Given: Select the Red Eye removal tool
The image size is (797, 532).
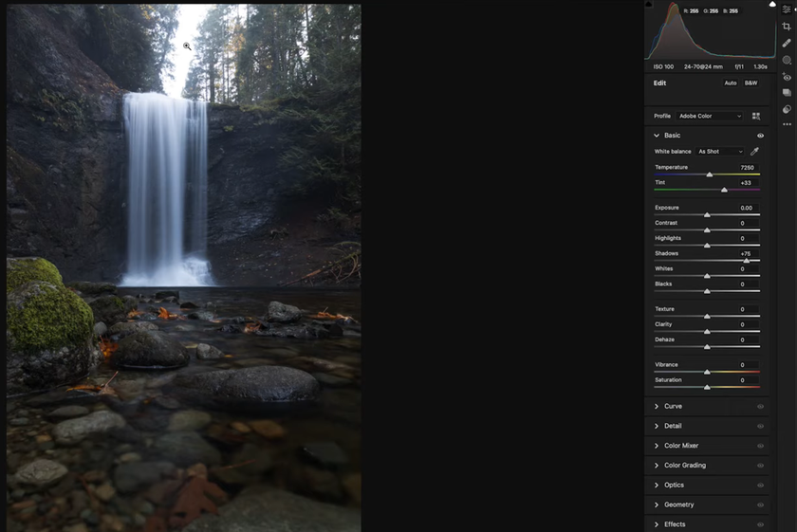Looking at the screenshot, I should [787, 77].
